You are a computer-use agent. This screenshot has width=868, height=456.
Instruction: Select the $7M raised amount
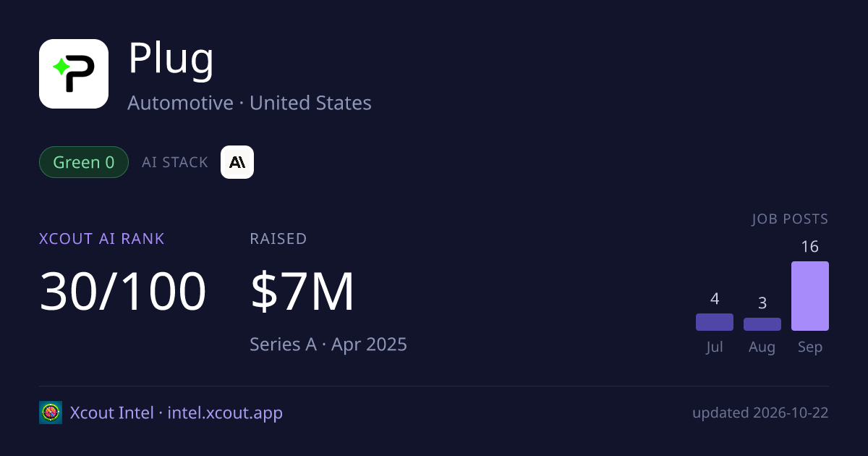[302, 291]
